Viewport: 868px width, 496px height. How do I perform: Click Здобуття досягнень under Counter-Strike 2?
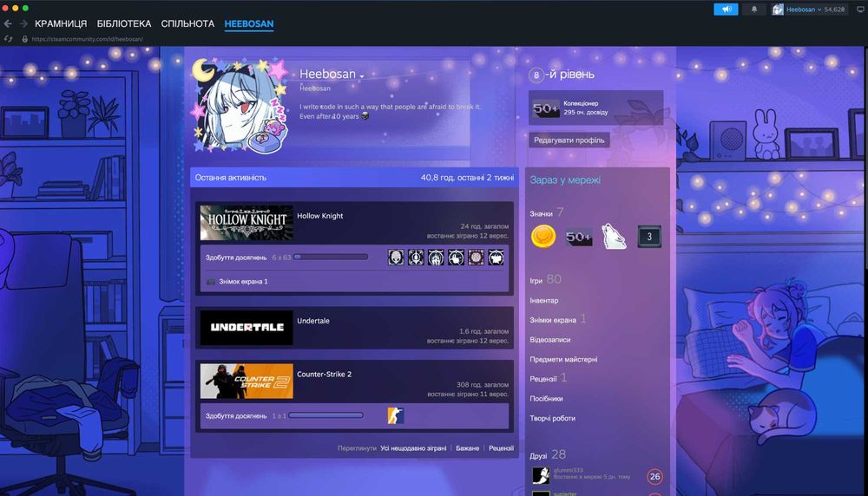pyautogui.click(x=236, y=415)
